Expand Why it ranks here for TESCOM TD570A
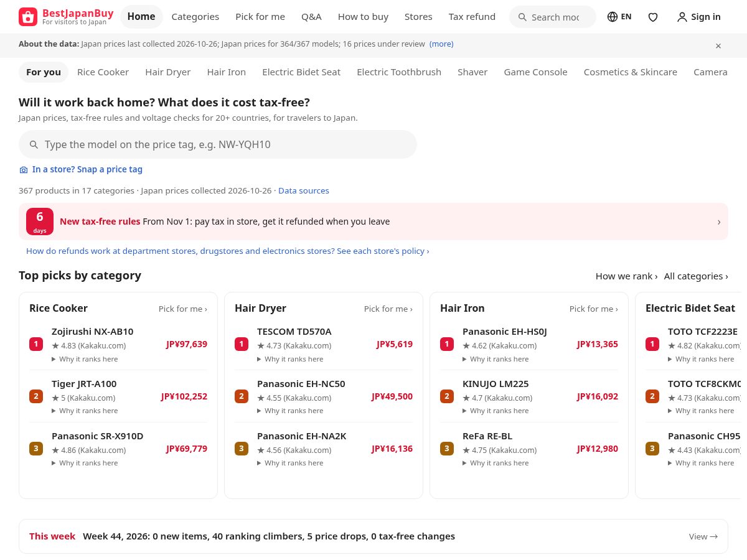Image resolution: width=747 pixels, height=560 pixels. (x=290, y=359)
